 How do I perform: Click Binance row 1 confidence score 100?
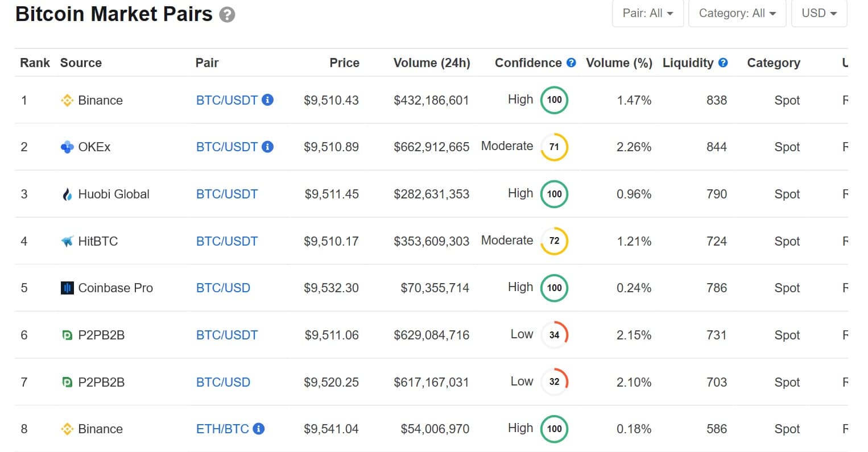(x=554, y=100)
